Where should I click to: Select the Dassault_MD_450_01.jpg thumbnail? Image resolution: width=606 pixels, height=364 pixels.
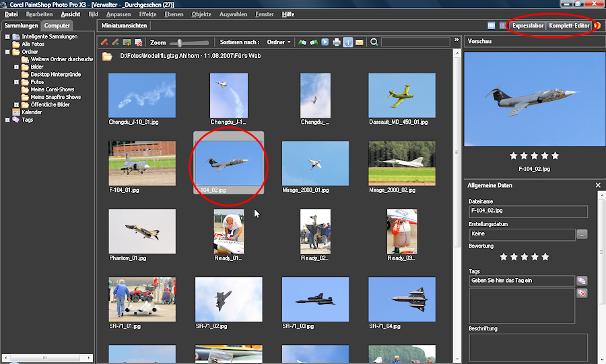[x=402, y=96]
